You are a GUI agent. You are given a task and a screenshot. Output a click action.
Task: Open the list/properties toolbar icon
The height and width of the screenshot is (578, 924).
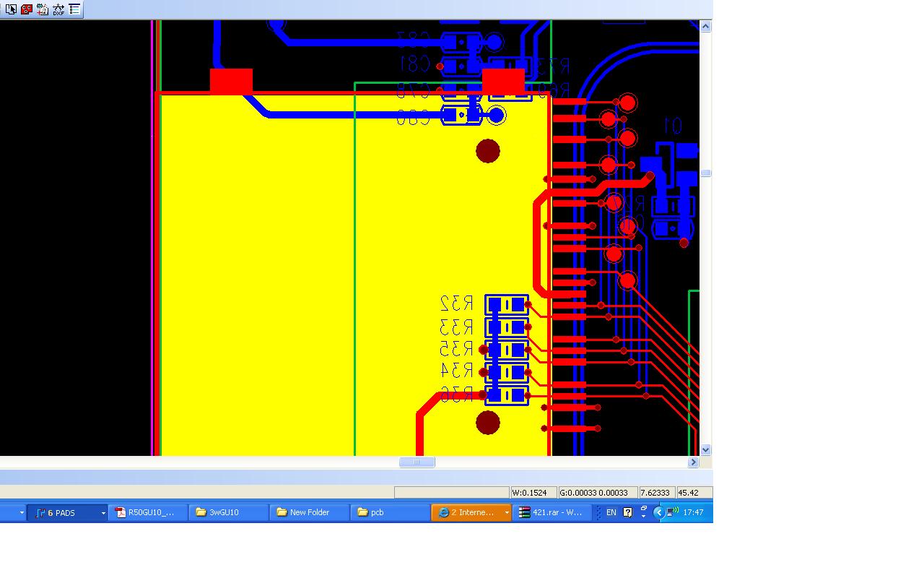(74, 9)
